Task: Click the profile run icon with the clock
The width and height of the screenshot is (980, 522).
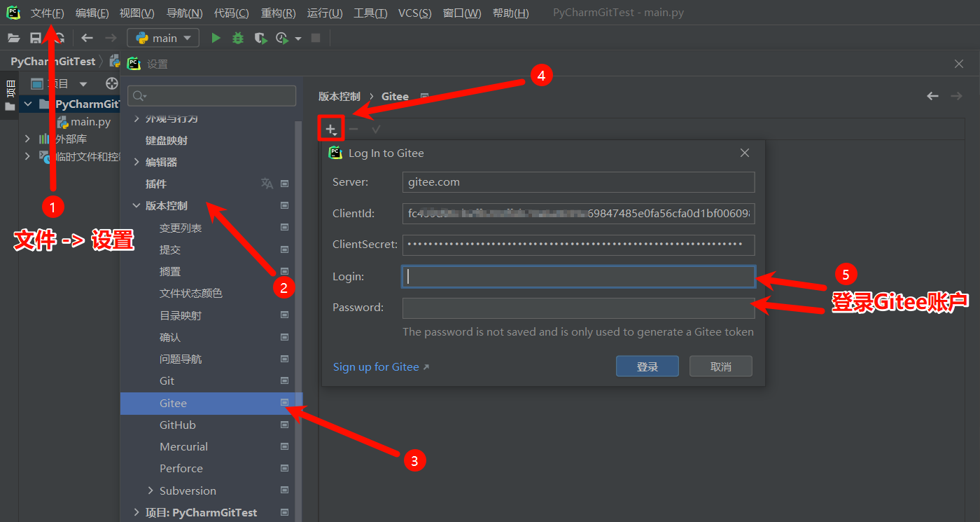Action: click(282, 38)
